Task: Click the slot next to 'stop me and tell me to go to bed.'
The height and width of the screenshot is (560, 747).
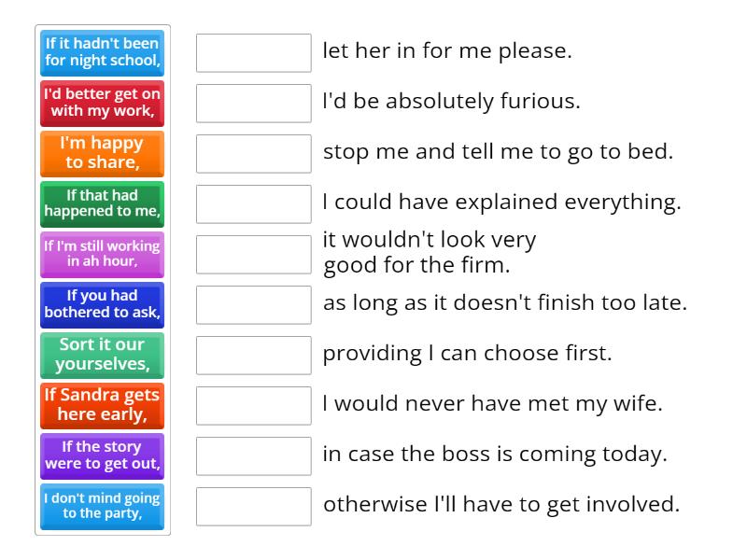Action: tap(253, 153)
